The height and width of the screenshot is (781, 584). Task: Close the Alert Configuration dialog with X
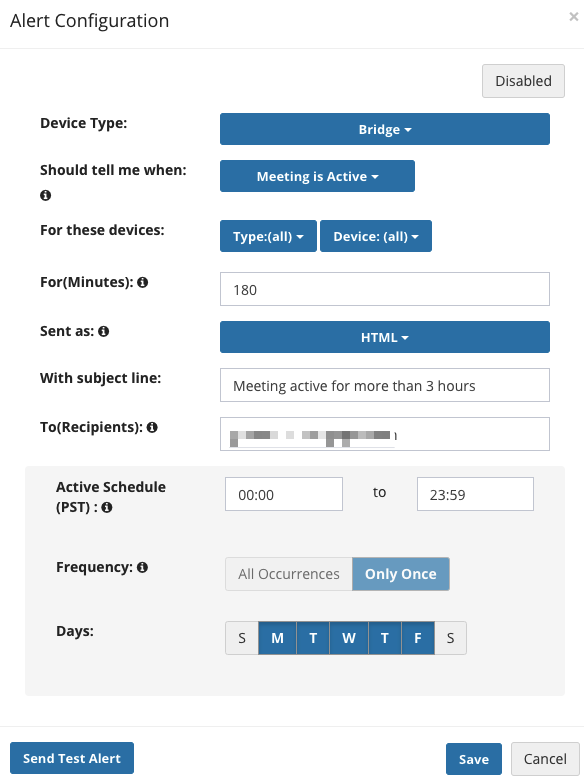click(x=574, y=16)
